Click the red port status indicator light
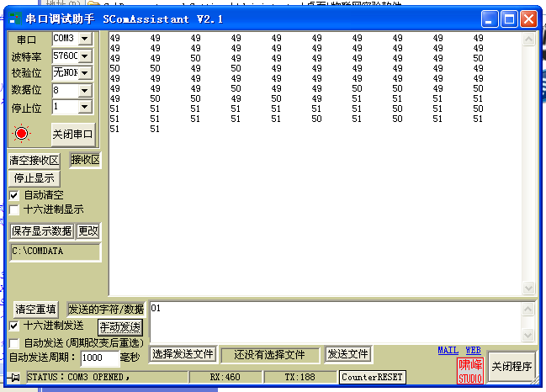The width and height of the screenshot is (546, 392). 21,134
